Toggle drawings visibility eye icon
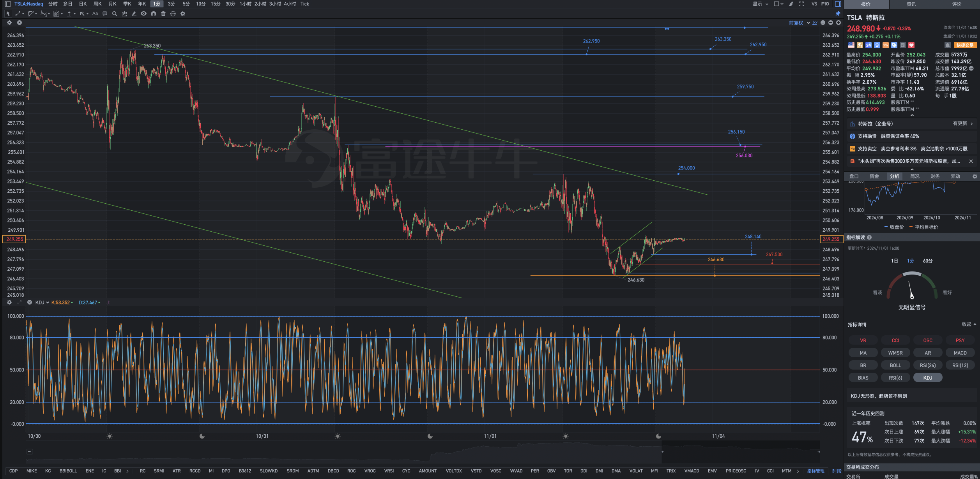The width and height of the screenshot is (980, 479). [x=144, y=14]
